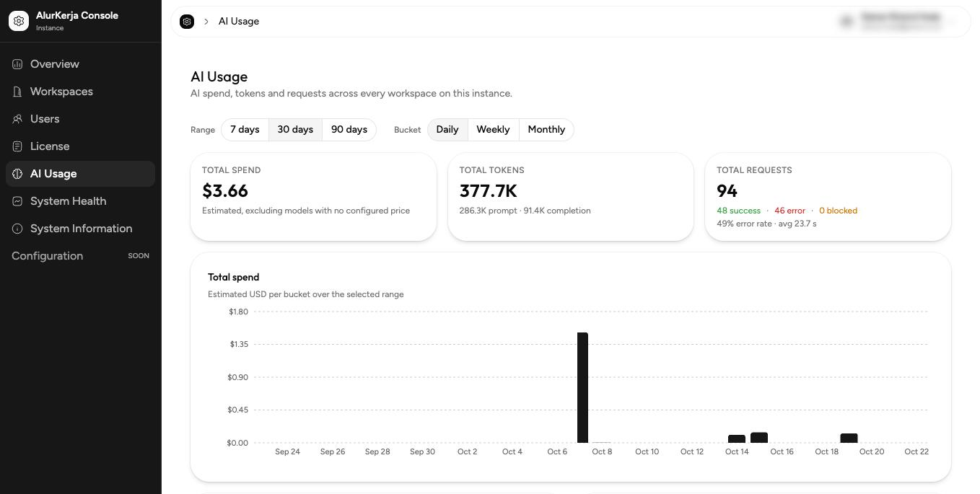This screenshot has width=980, height=494.
Task: Select the Configuration sidebar item
Action: pos(81,256)
